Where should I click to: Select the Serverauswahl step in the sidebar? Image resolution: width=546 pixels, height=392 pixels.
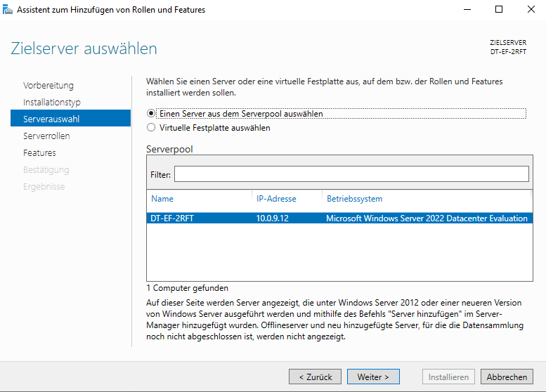click(x=51, y=119)
